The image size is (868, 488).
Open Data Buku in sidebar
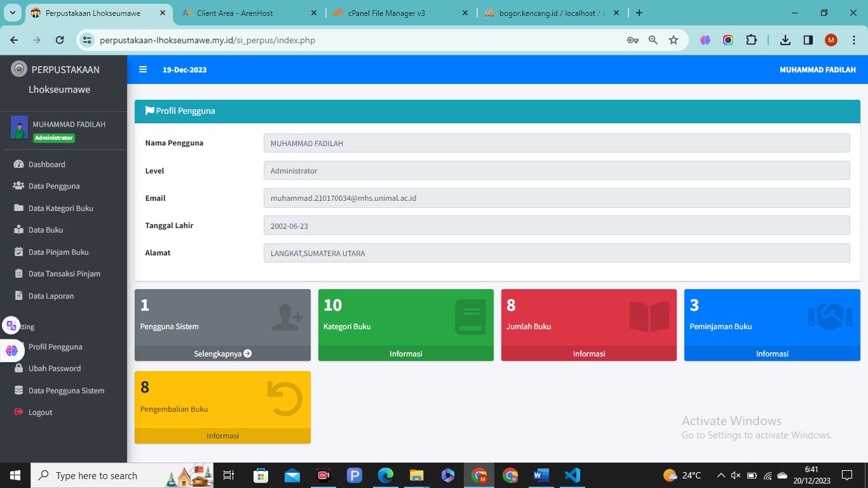click(x=45, y=230)
